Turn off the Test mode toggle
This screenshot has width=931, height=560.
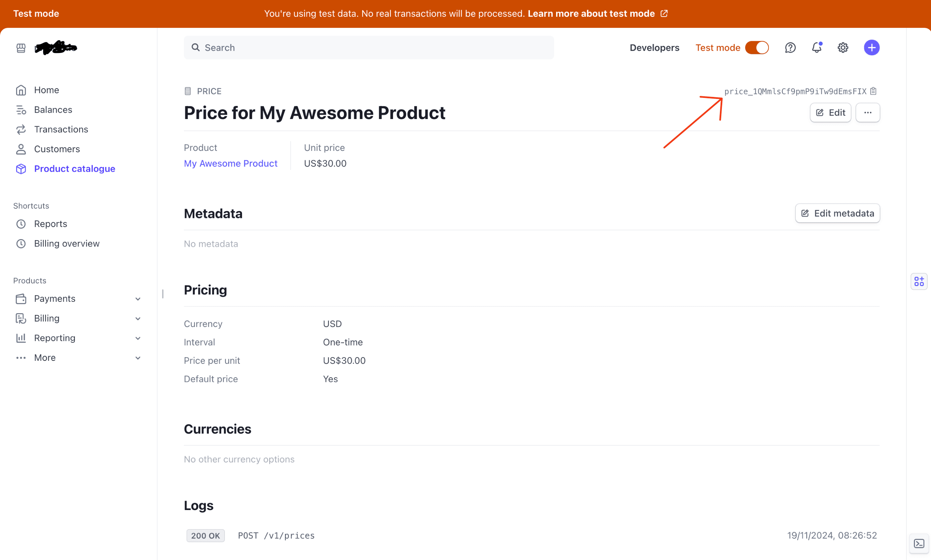[757, 48]
